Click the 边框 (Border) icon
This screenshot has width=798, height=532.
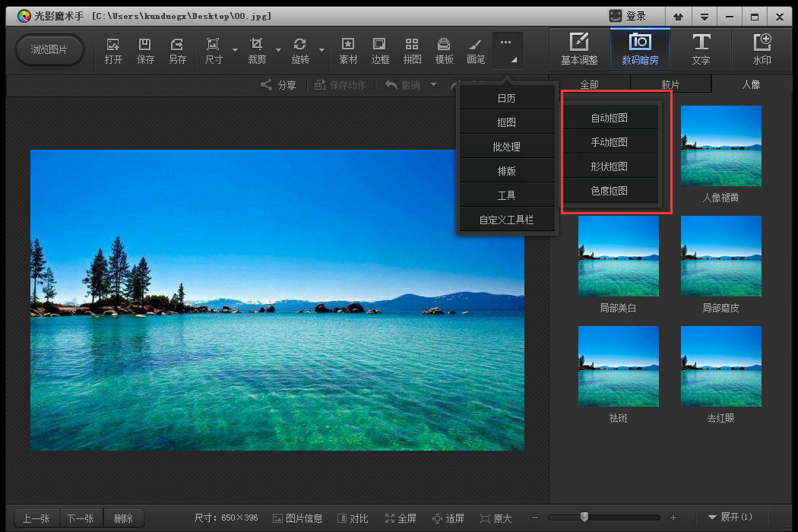click(380, 50)
